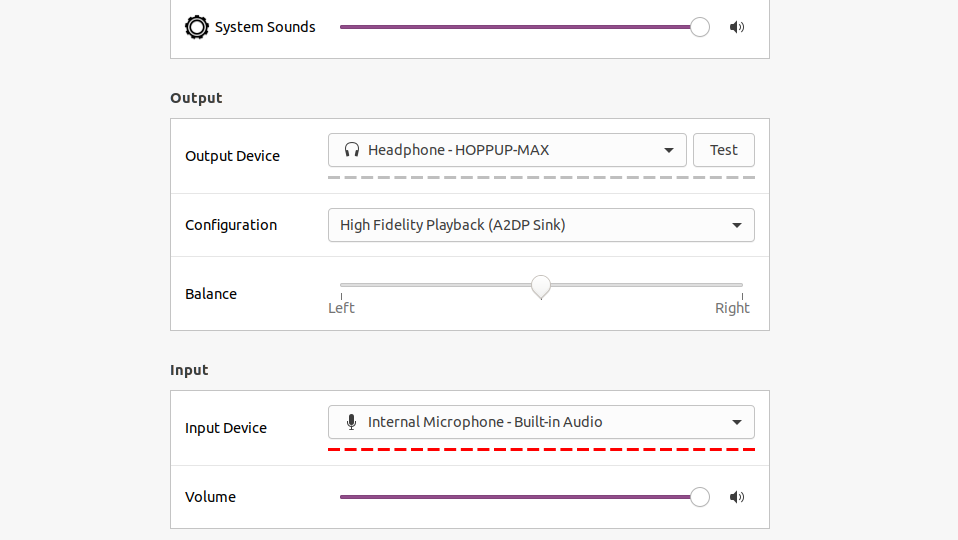Click the gray output level indicator bar
Viewport: 958px width, 540px height.
(541, 177)
